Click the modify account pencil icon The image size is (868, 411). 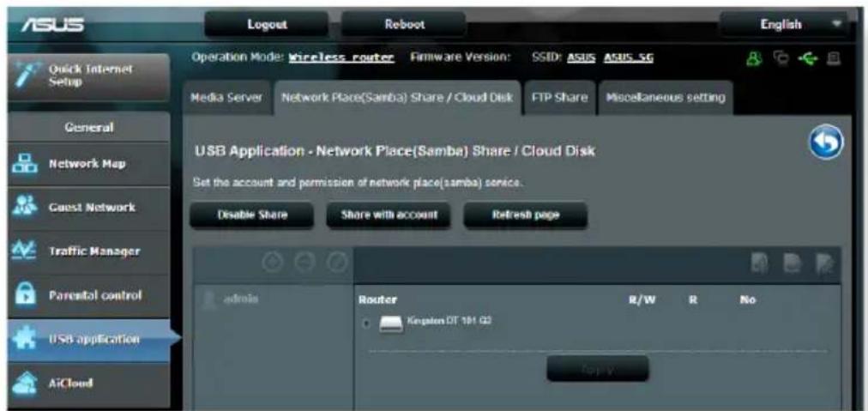(336, 262)
